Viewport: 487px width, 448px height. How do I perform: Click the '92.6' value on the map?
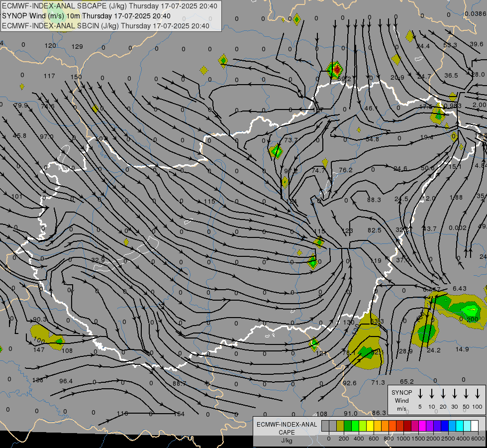349,383
